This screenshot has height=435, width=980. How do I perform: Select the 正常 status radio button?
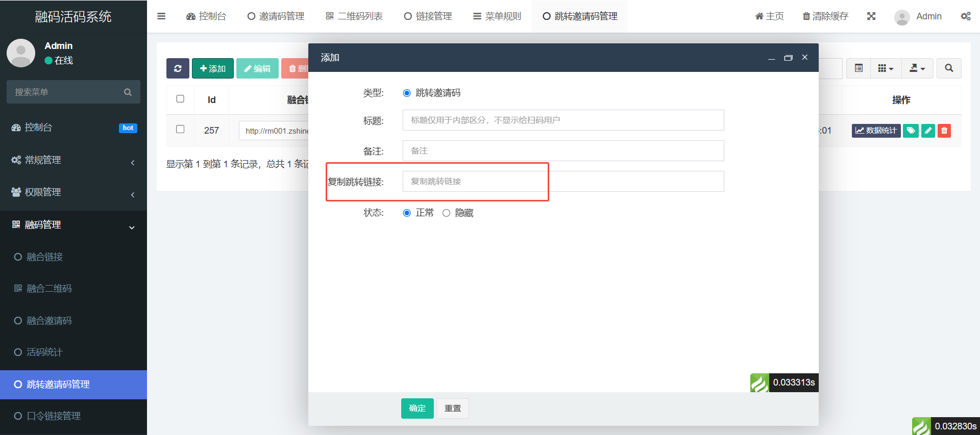[x=407, y=213]
